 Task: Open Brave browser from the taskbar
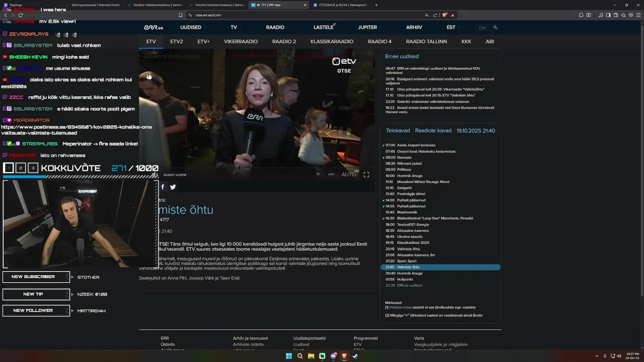click(x=344, y=356)
